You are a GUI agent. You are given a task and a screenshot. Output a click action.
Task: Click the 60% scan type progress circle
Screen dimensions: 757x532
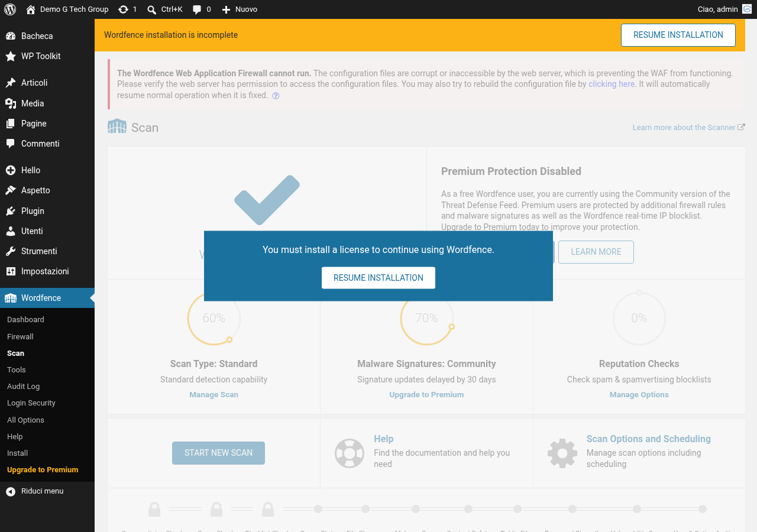tap(213, 318)
